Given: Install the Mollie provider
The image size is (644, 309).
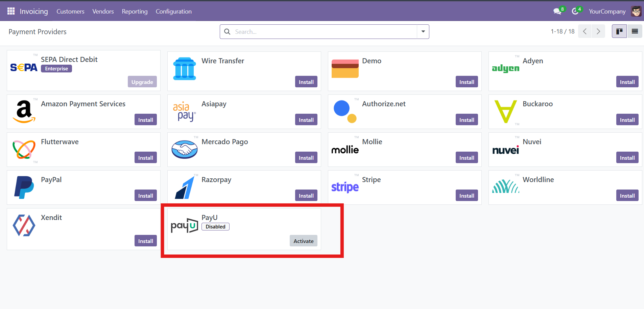Looking at the screenshot, I should point(467,158).
